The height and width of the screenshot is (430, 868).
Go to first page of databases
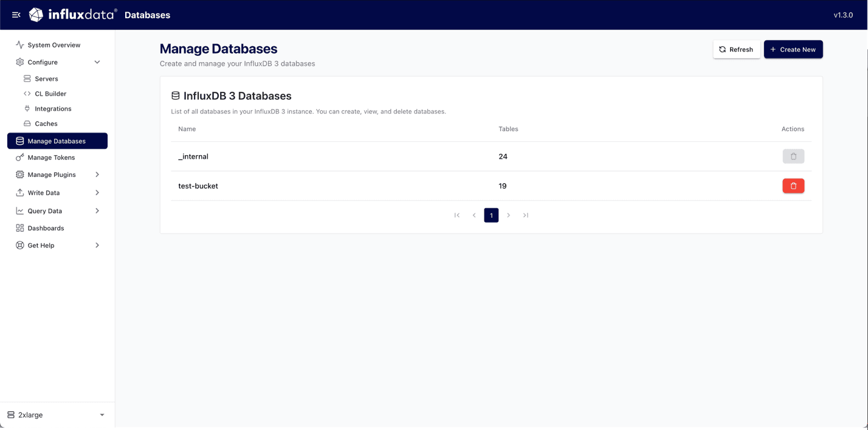tap(457, 215)
